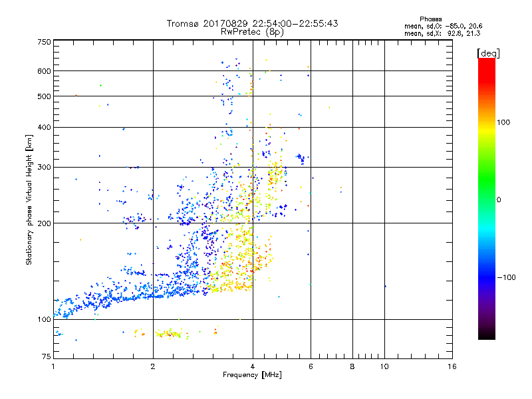Click the colorbar tick label '100'
Screen dimensions: 532x399
[x=503, y=122]
